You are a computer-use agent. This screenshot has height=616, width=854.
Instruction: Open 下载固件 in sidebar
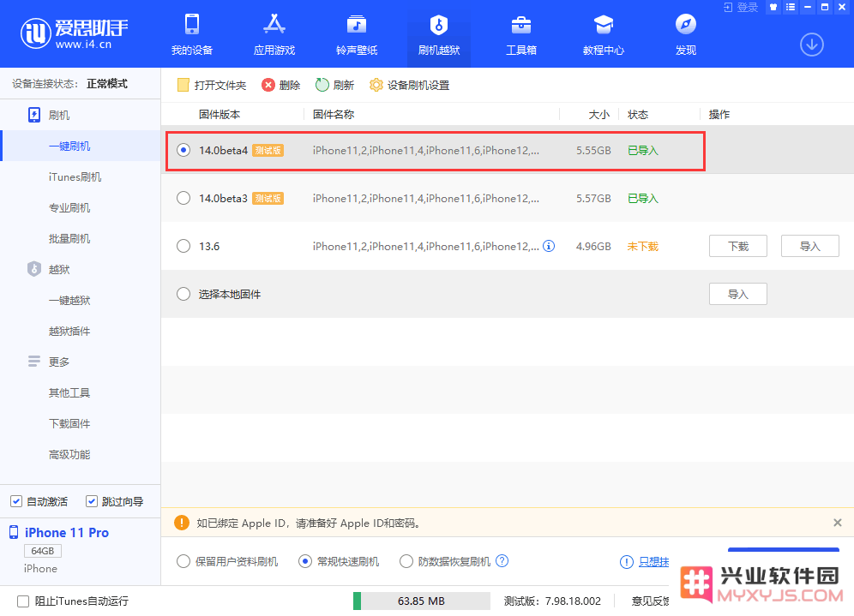tap(69, 423)
